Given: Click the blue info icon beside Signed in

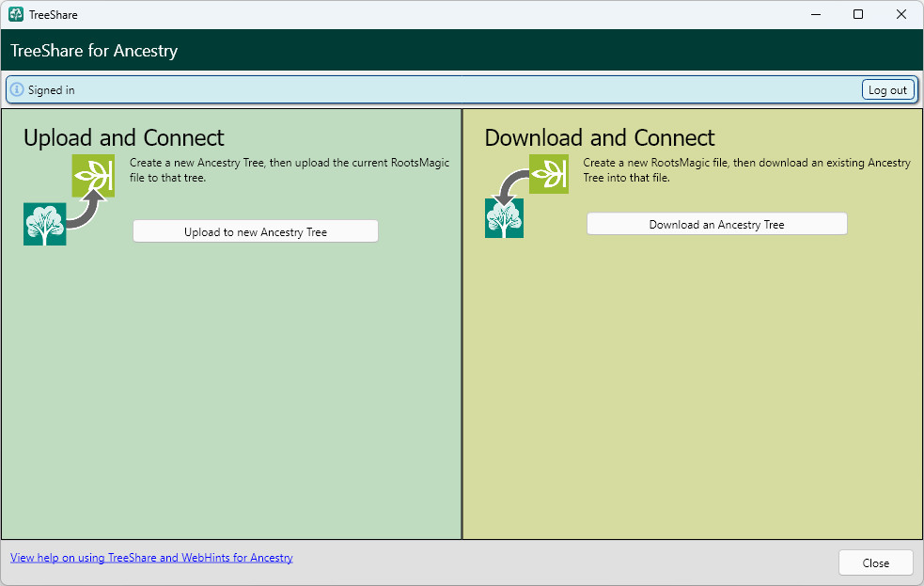Looking at the screenshot, I should (x=17, y=89).
